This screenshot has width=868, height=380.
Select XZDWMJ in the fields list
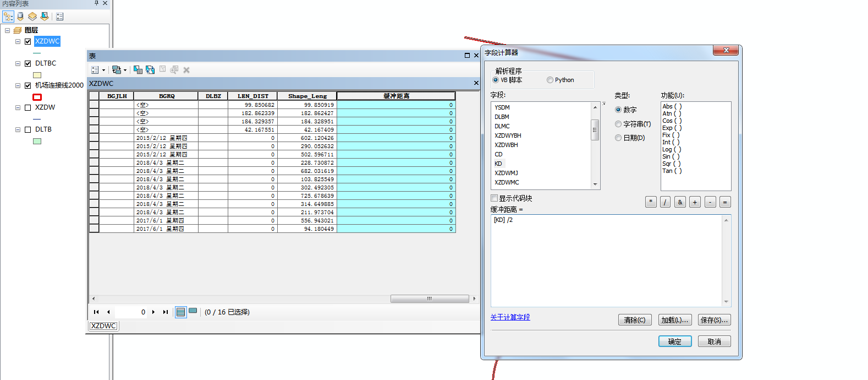[x=506, y=173]
